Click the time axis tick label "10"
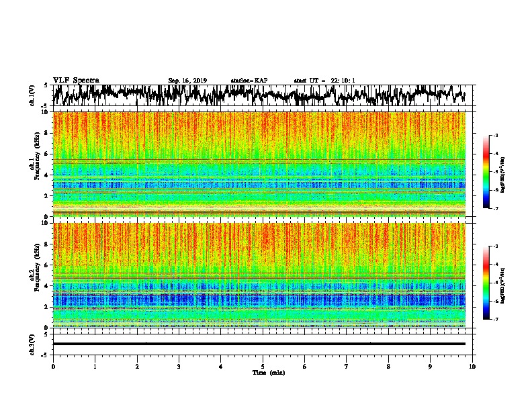 pos(472,367)
